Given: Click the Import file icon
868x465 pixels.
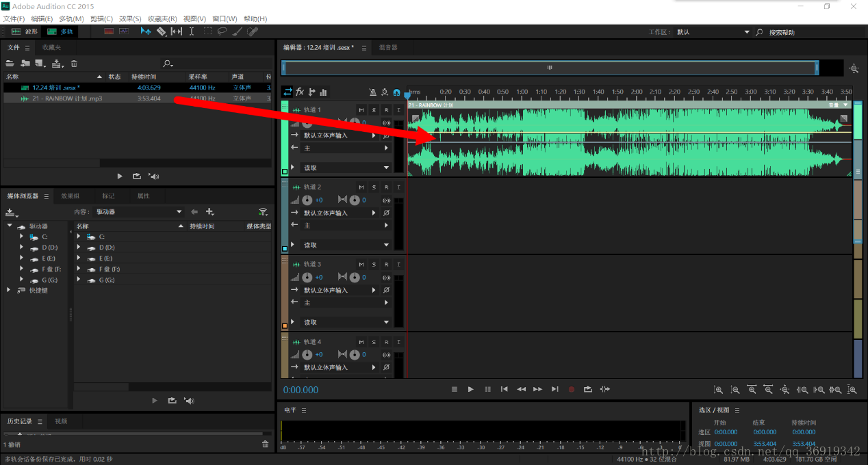Looking at the screenshot, I should click(25, 64).
